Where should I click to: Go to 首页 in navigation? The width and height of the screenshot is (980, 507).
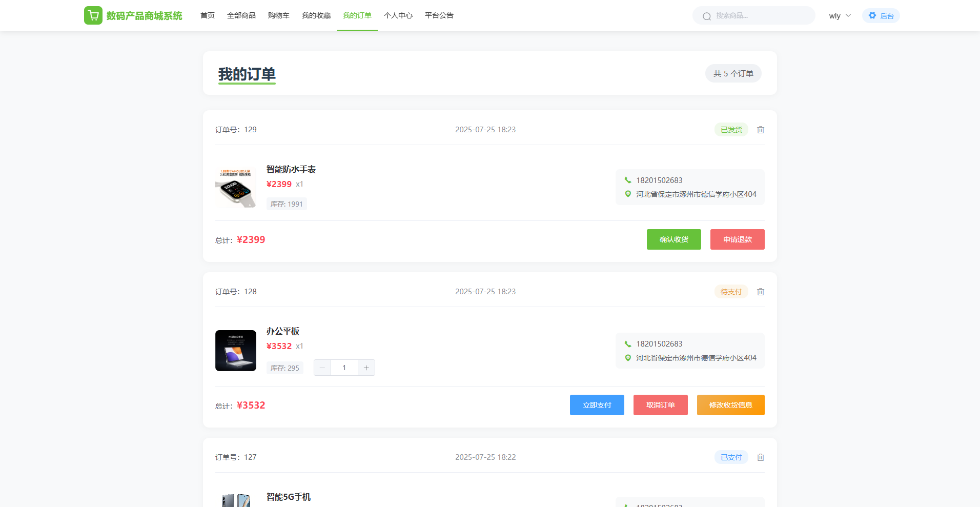(x=208, y=15)
